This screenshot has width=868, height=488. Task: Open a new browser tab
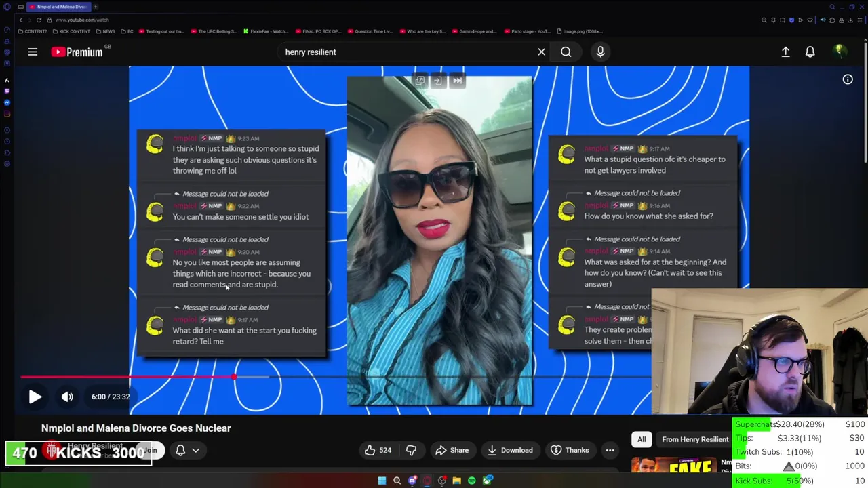coord(96,7)
